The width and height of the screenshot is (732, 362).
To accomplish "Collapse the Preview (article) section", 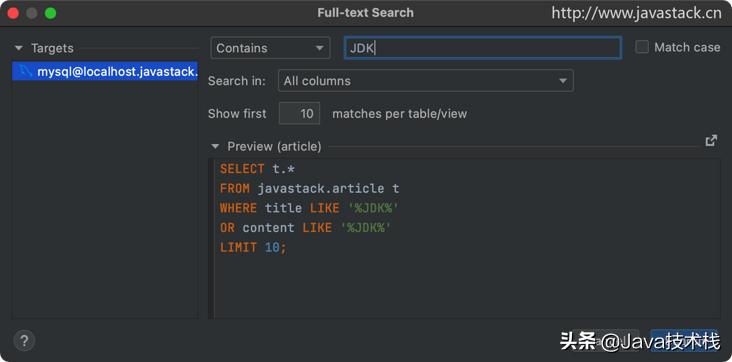I will 215,146.
